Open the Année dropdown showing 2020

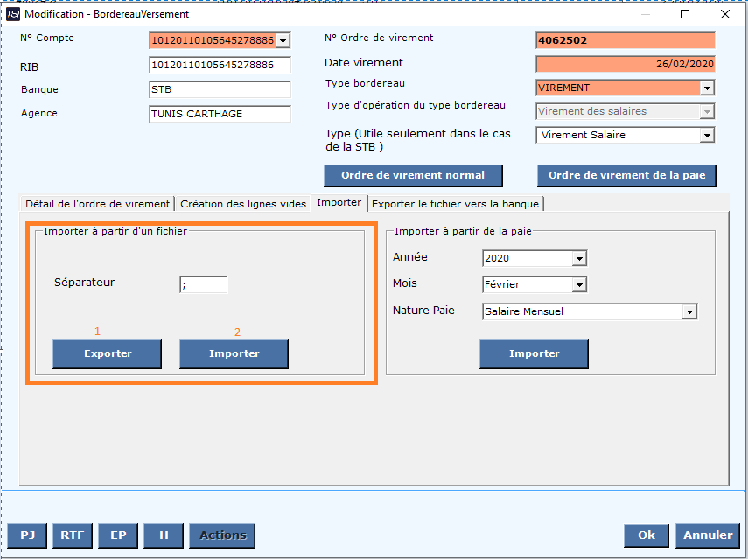point(578,259)
